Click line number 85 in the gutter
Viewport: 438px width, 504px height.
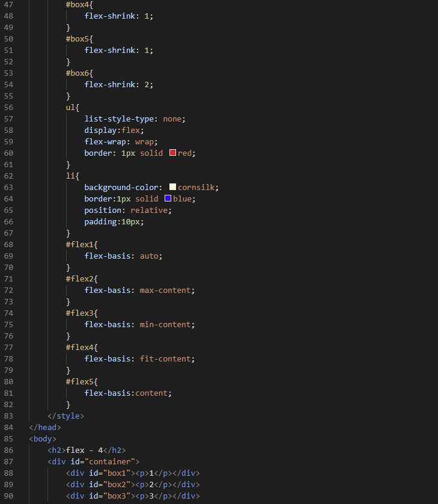click(8, 439)
